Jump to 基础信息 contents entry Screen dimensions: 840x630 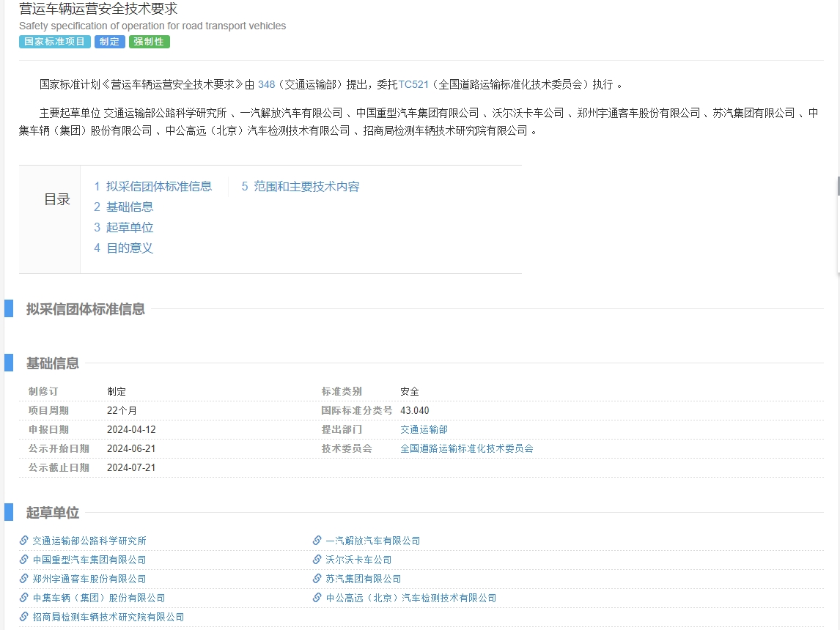[123, 207]
